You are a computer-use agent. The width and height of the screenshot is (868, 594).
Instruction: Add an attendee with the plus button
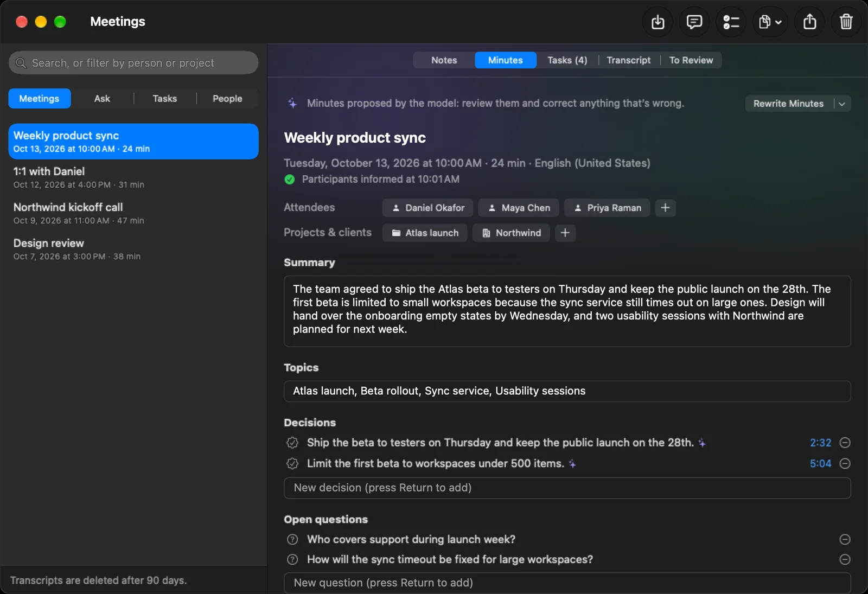665,208
